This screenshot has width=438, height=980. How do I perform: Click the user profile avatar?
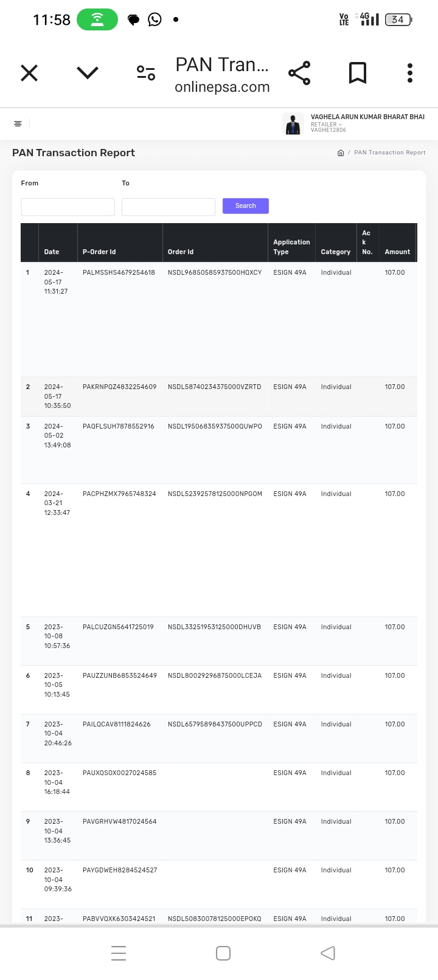[294, 124]
